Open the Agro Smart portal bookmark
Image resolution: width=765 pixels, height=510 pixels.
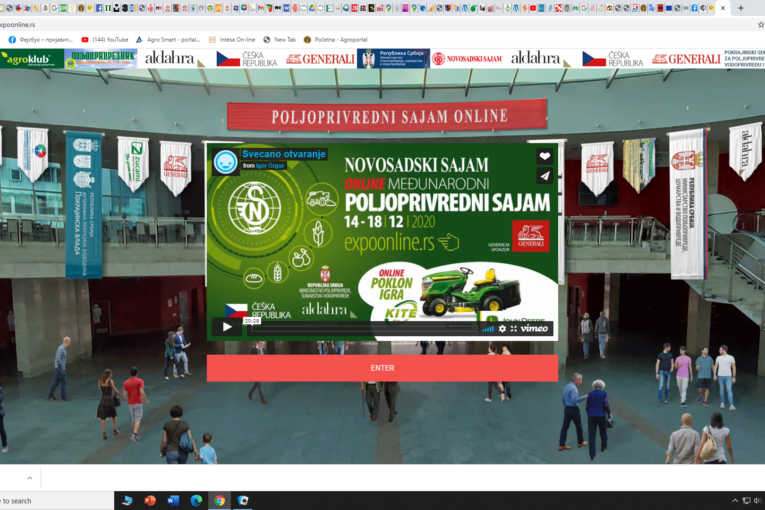pos(168,40)
